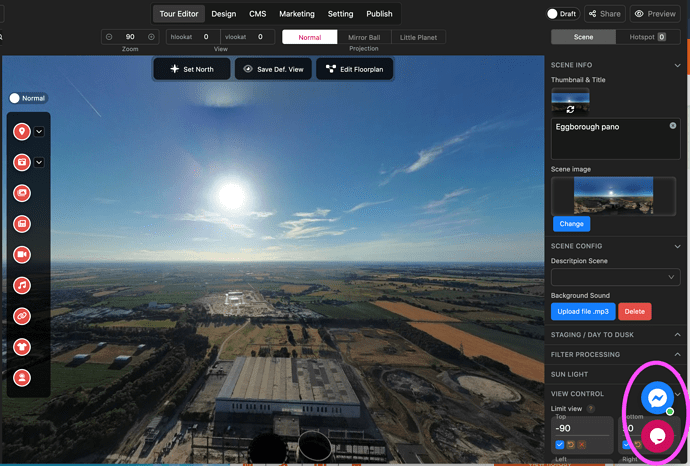Click the location pin hotspot icon
This screenshot has height=466, width=690.
(x=22, y=132)
